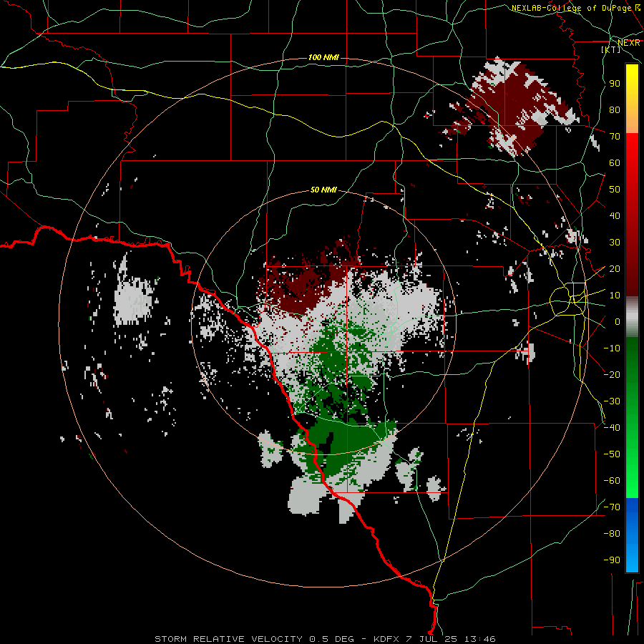Select the -50 tick label on the velocity scale

[612, 454]
